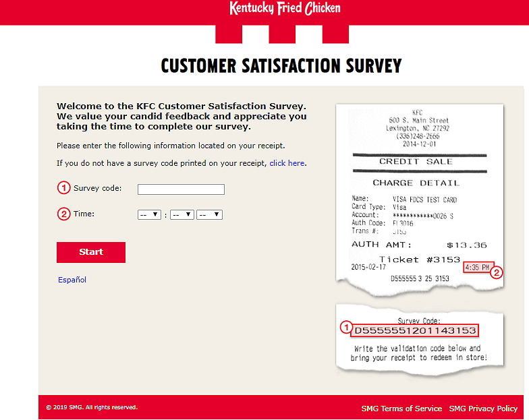
Task: Follow the 'click here' link
Action: [287, 163]
